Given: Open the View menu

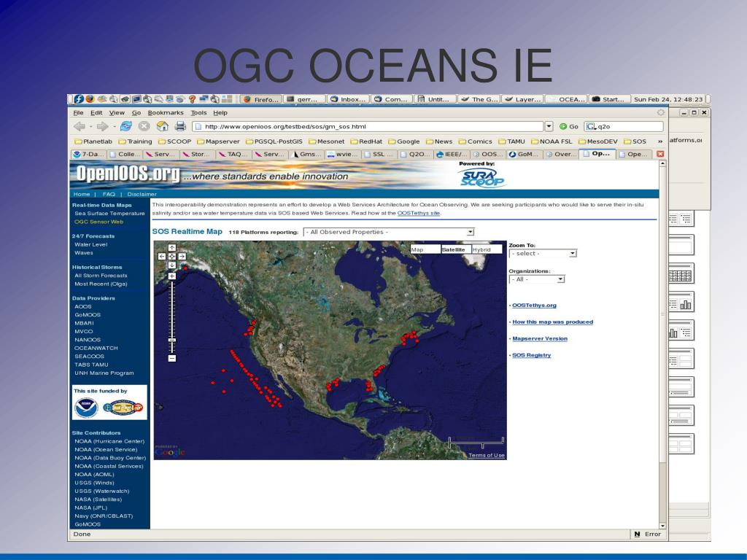Looking at the screenshot, I should [117, 113].
